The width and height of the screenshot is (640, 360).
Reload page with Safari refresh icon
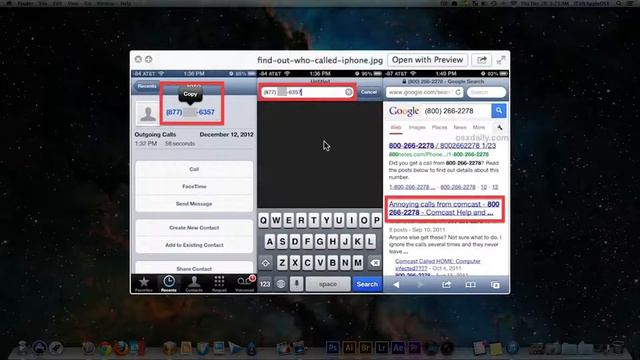pyautogui.click(x=458, y=92)
